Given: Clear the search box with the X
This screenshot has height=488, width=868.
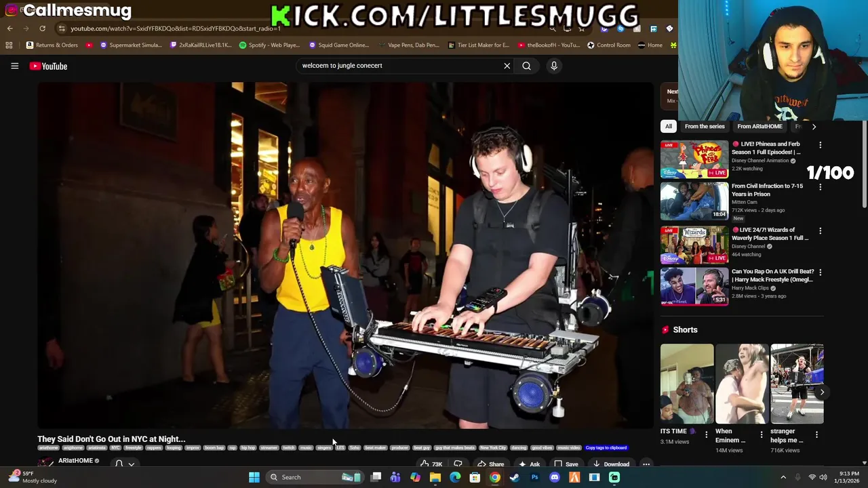Looking at the screenshot, I should point(507,66).
